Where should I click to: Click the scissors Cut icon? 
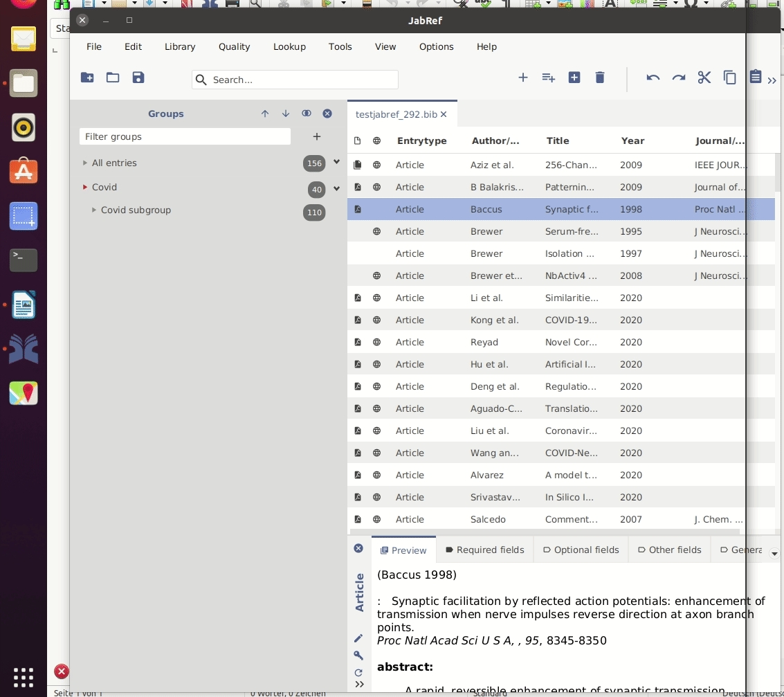[704, 78]
